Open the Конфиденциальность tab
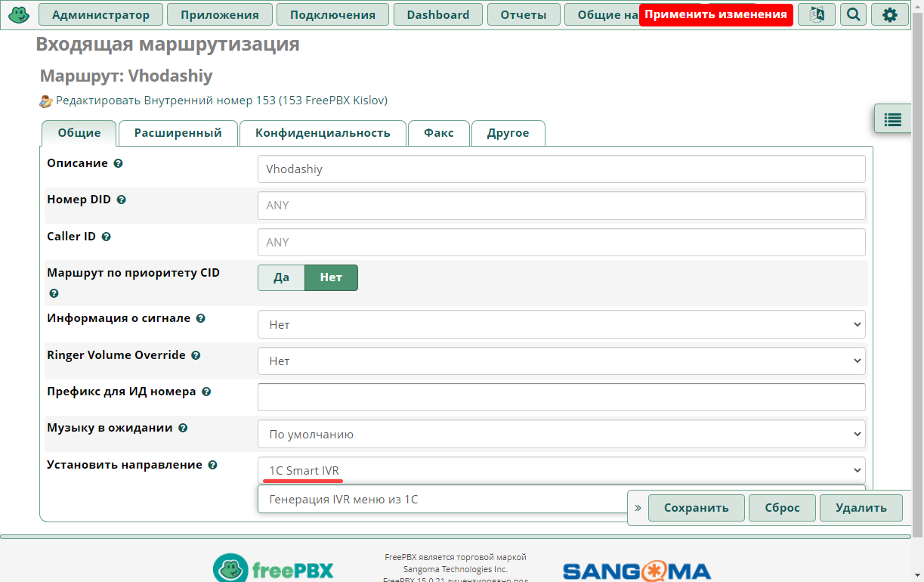Viewport: 924px width, 582px height. pos(323,133)
